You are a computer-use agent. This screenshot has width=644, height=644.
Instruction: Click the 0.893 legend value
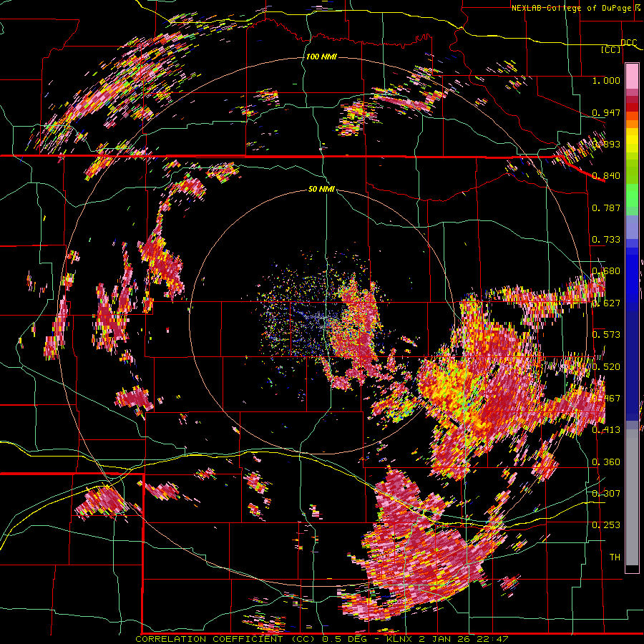click(606, 144)
